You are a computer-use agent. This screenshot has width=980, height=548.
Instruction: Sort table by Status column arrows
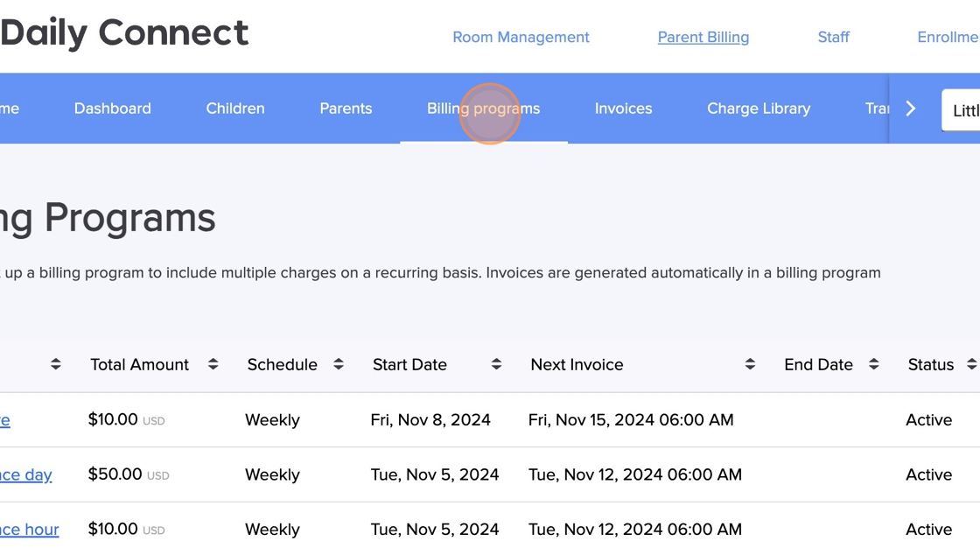tap(971, 364)
